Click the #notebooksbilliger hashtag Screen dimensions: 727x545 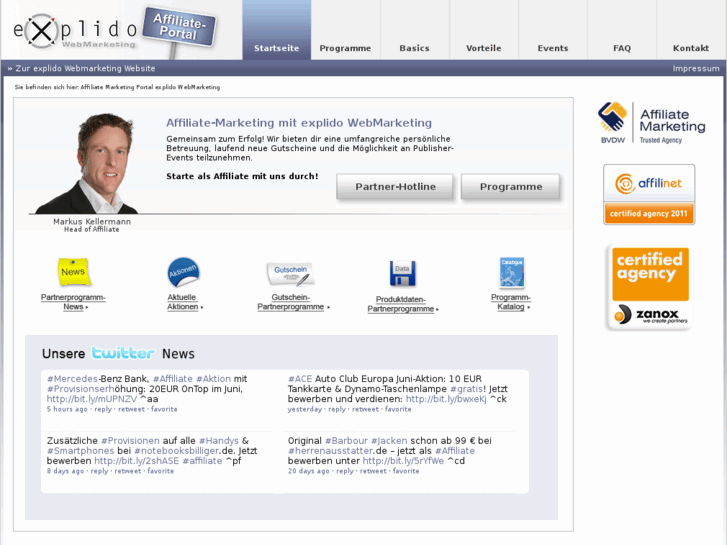[177, 450]
